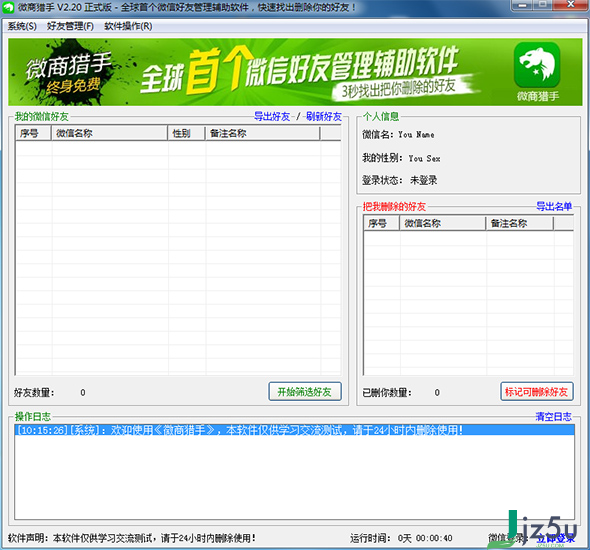Click the 运行时间 timer in status bar
The image size is (590, 550).
point(401,538)
